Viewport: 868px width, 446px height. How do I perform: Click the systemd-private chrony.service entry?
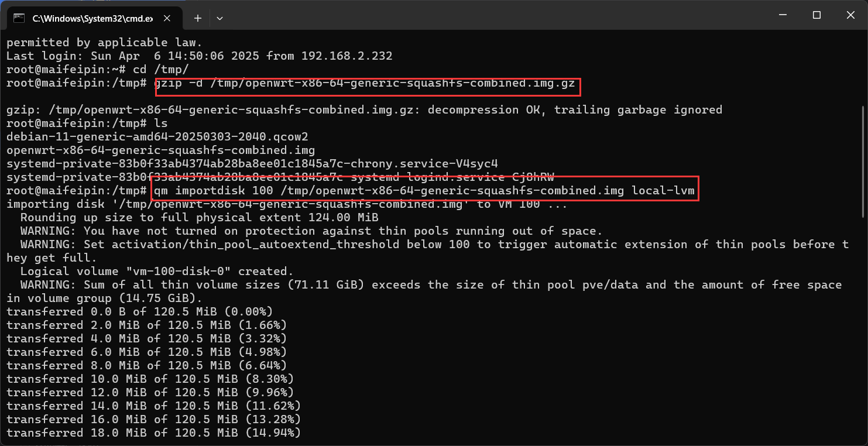pos(252,163)
